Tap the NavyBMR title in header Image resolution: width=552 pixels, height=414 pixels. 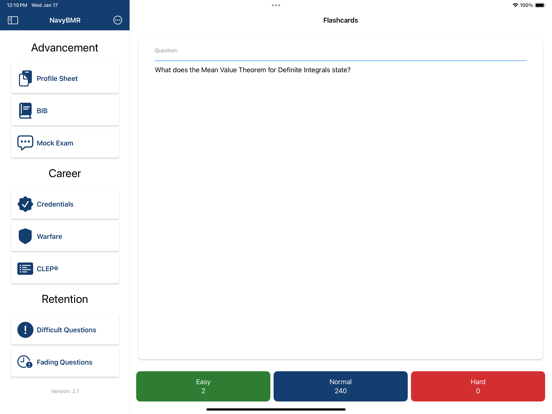pyautogui.click(x=65, y=20)
